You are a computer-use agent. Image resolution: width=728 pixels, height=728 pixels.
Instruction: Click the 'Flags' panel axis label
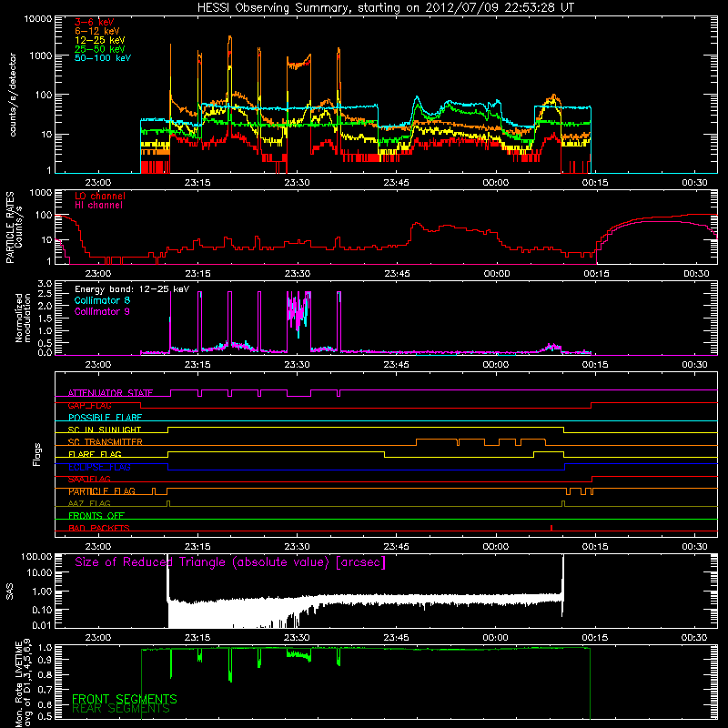(37, 454)
